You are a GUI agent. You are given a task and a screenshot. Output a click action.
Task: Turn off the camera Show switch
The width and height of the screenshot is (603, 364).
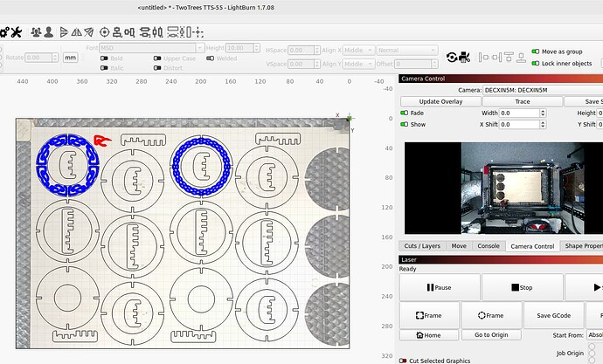pos(404,125)
